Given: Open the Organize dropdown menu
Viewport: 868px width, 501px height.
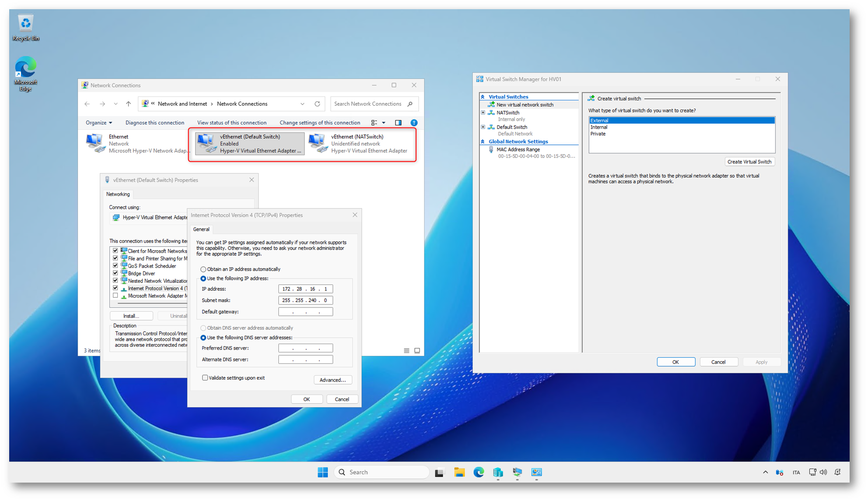Looking at the screenshot, I should point(98,123).
